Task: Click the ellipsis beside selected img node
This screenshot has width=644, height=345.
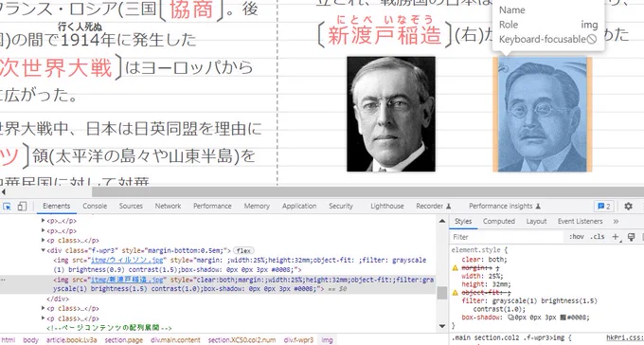Action: [x=3, y=280]
